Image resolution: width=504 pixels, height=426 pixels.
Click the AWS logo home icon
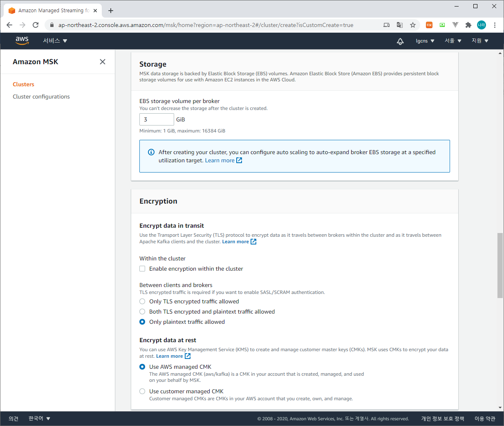tap(22, 40)
